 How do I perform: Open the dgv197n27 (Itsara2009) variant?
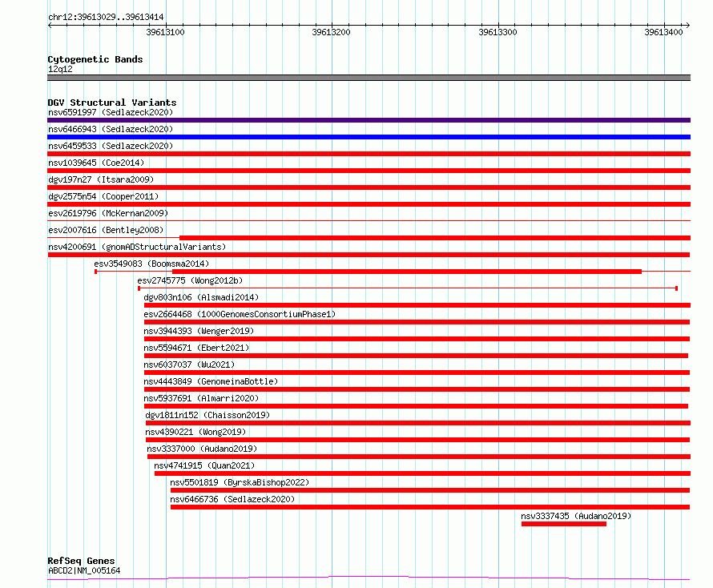pos(101,179)
